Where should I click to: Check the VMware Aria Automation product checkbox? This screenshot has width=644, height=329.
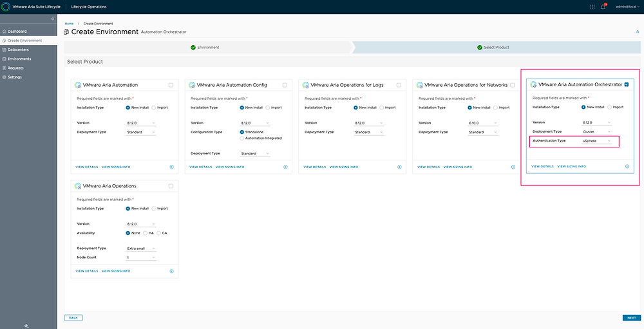171,85
